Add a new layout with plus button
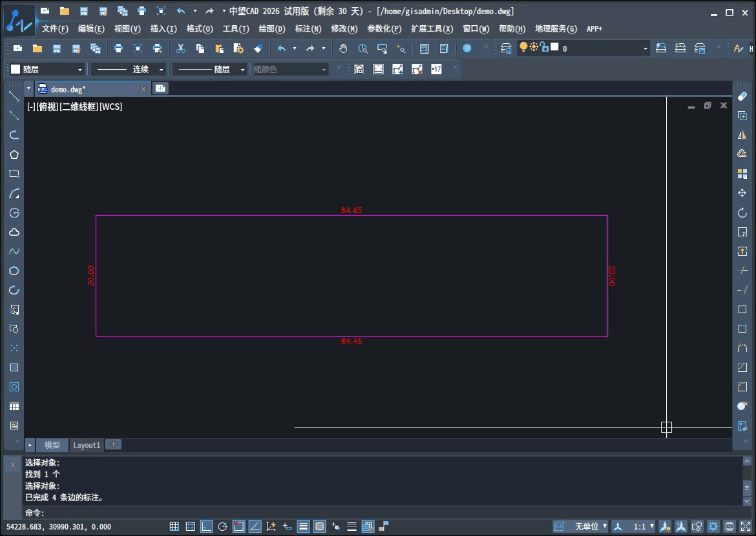 click(x=113, y=444)
